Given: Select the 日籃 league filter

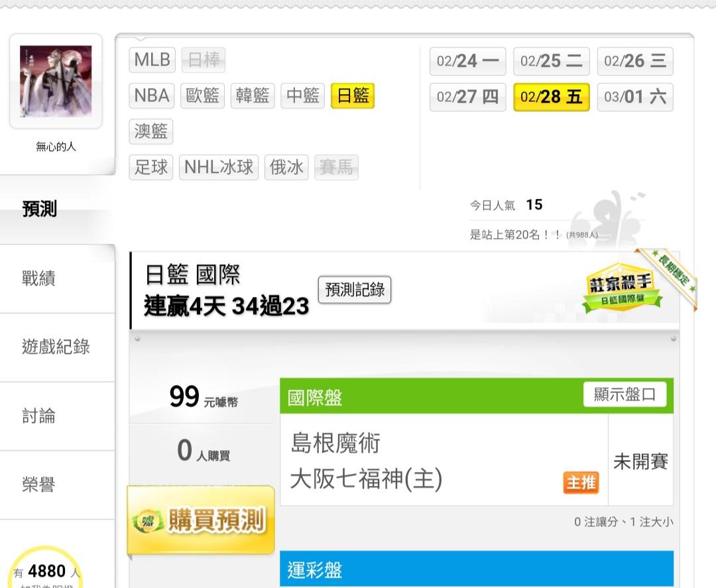Looking at the screenshot, I should [353, 95].
